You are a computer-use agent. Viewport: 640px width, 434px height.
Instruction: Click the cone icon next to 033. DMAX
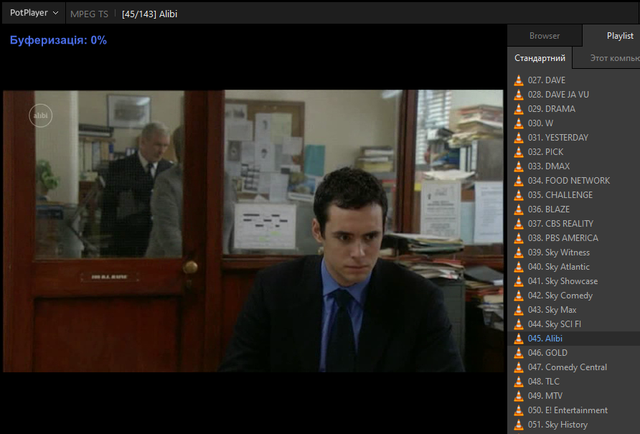click(x=518, y=166)
